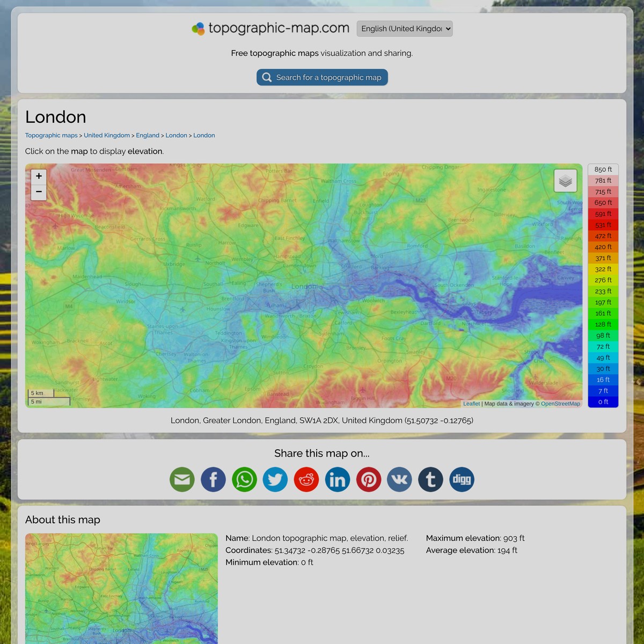This screenshot has width=644, height=644.
Task: Pin this map to Pinterest
Action: point(369,479)
